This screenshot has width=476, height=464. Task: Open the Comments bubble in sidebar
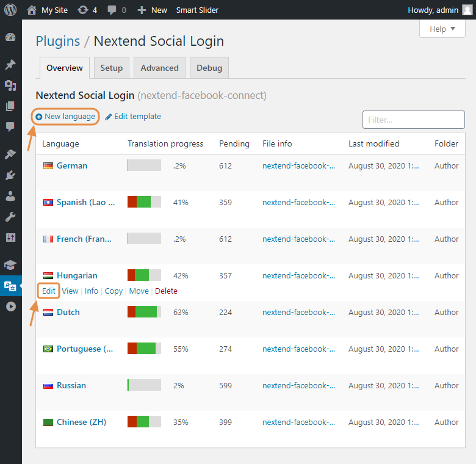coord(10,126)
